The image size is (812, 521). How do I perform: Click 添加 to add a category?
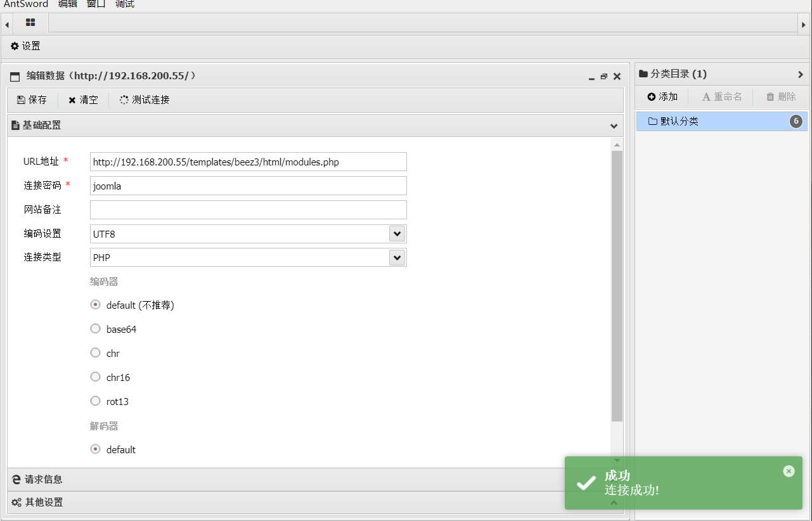[x=662, y=97]
